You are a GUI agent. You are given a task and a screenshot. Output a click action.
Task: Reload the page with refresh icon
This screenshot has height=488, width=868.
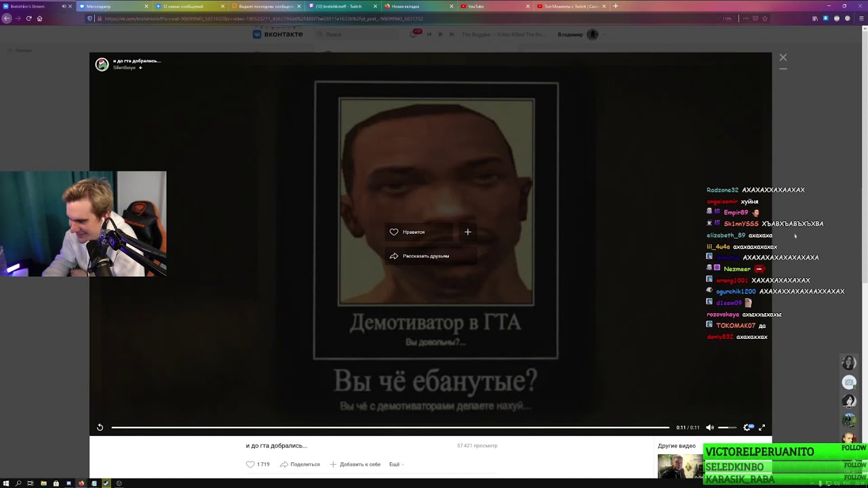[x=28, y=18]
